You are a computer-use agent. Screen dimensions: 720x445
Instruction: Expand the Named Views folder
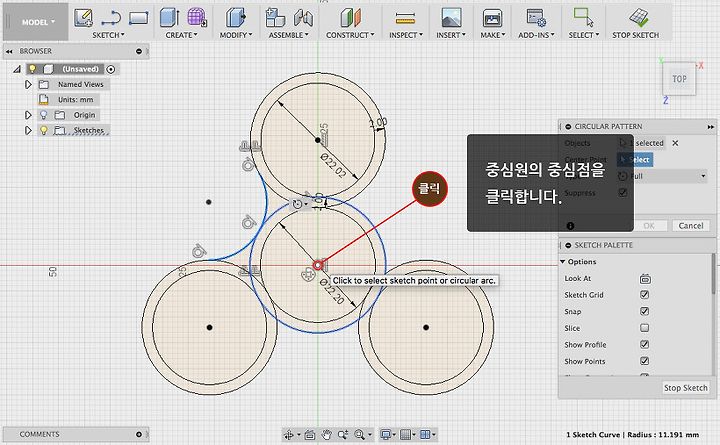28,84
